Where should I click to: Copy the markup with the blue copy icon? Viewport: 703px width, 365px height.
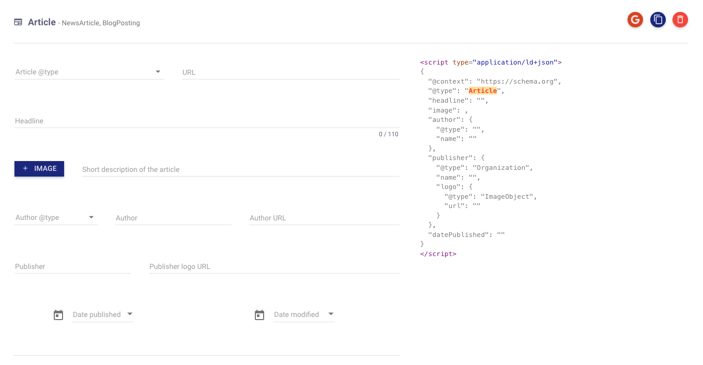coord(658,20)
